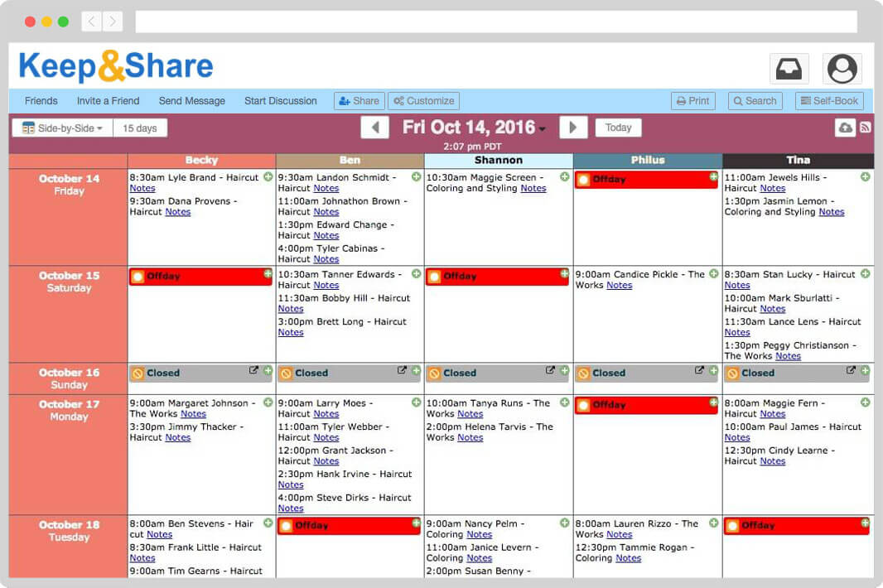Click the cloud upload icon near the date bar
The width and height of the screenshot is (883, 588).
pyautogui.click(x=846, y=127)
